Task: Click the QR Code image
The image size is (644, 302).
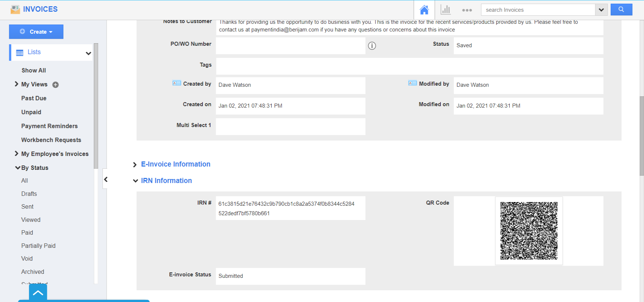Action: click(529, 231)
